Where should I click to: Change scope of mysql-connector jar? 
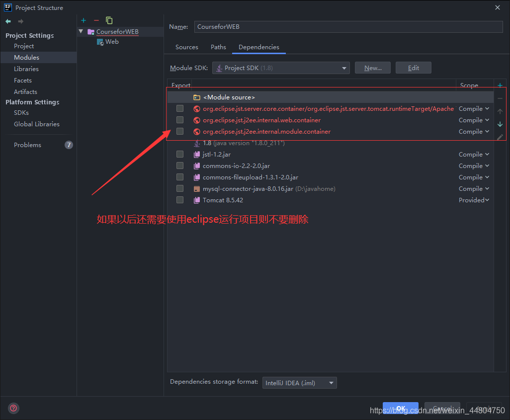(474, 189)
